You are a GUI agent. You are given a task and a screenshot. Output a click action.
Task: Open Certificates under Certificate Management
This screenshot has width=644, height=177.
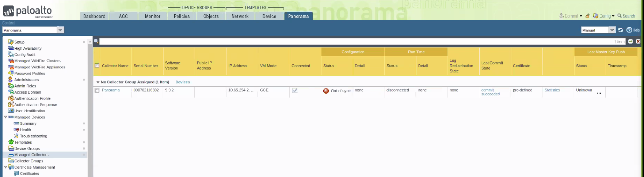[x=30, y=173]
